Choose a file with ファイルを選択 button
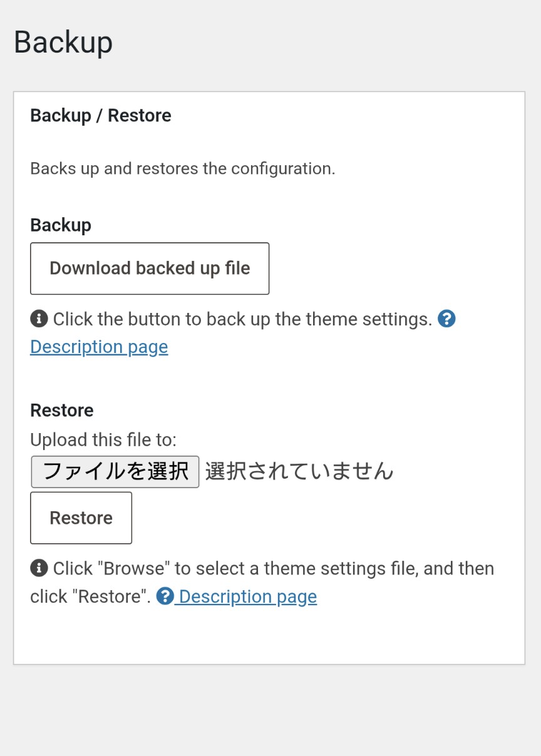The height and width of the screenshot is (756, 541). point(115,471)
